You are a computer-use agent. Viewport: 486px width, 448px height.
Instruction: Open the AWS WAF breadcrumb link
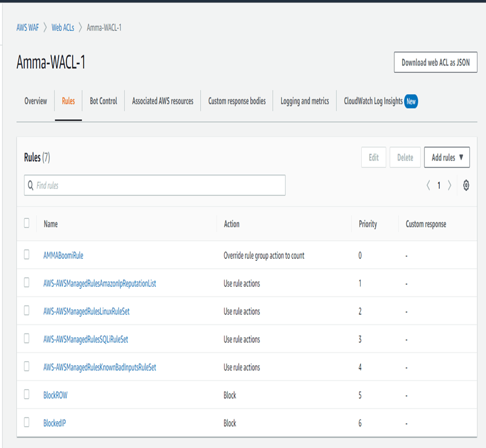coord(28,28)
